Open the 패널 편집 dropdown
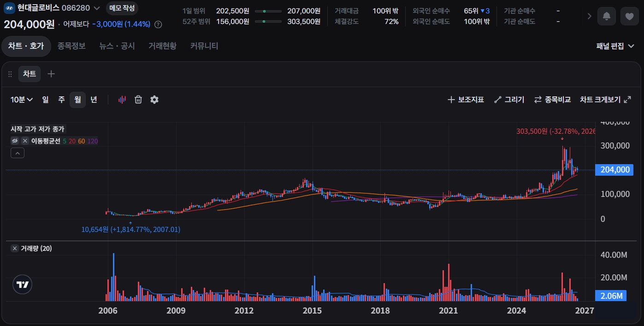Viewport: 644px width, 326px height. click(615, 46)
